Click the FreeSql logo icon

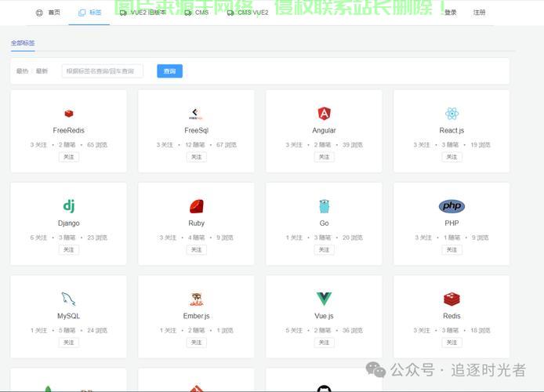pos(196,114)
